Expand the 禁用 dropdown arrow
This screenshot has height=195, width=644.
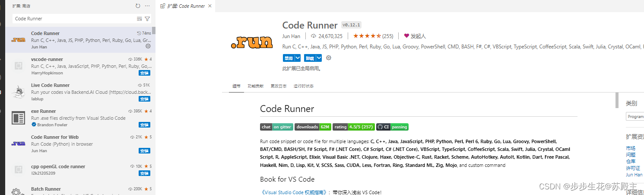pyautogui.click(x=298, y=58)
